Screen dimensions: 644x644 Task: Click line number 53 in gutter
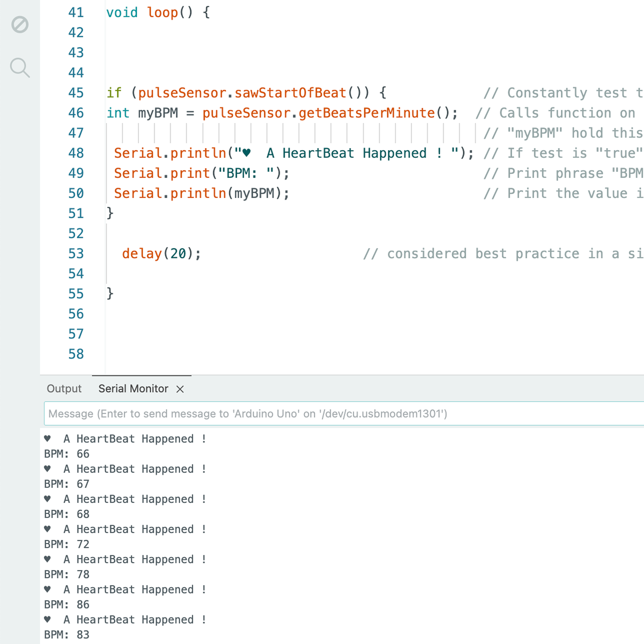point(76,254)
